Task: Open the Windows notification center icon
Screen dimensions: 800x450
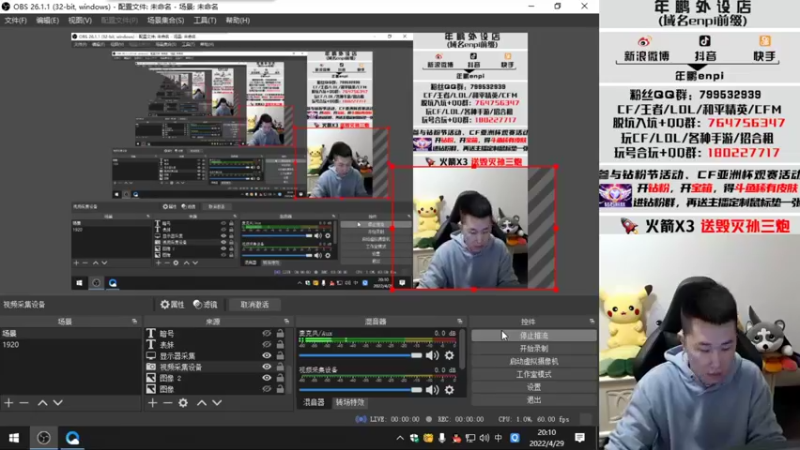Action: (x=580, y=438)
